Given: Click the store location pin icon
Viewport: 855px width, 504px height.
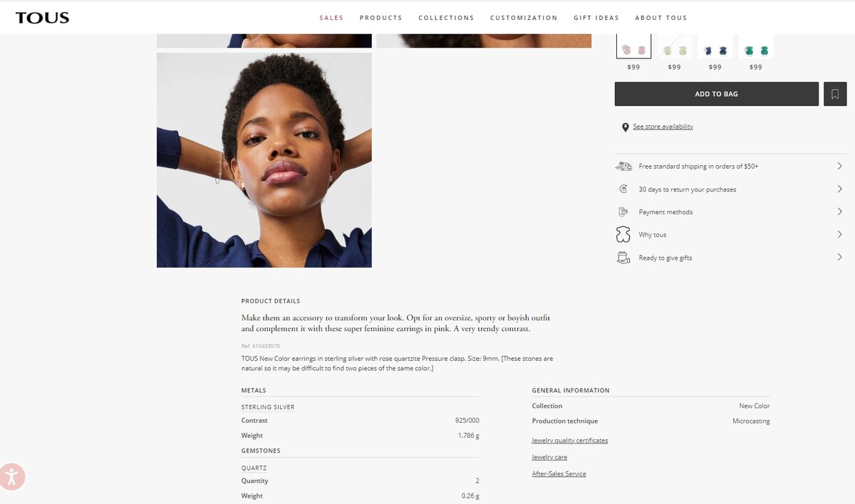Looking at the screenshot, I should (x=626, y=127).
